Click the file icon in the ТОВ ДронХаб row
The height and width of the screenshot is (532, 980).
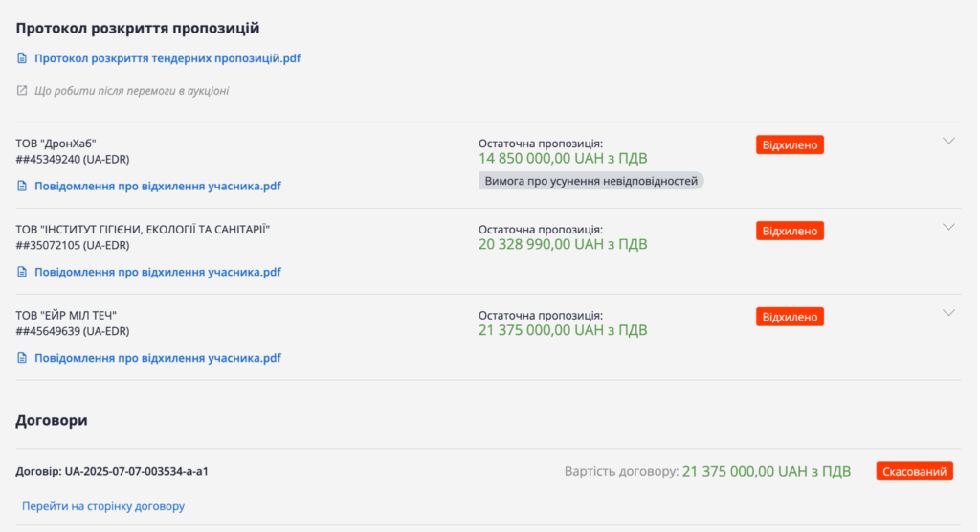(22, 187)
